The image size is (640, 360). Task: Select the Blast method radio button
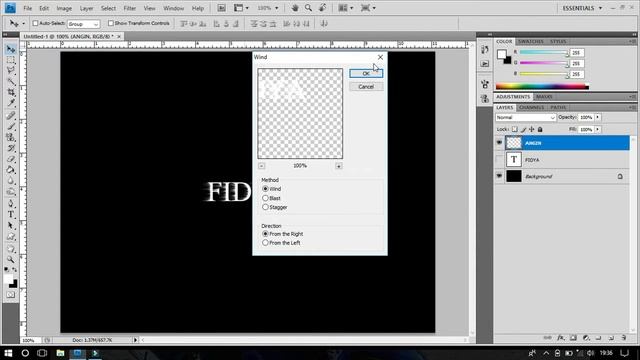point(265,198)
